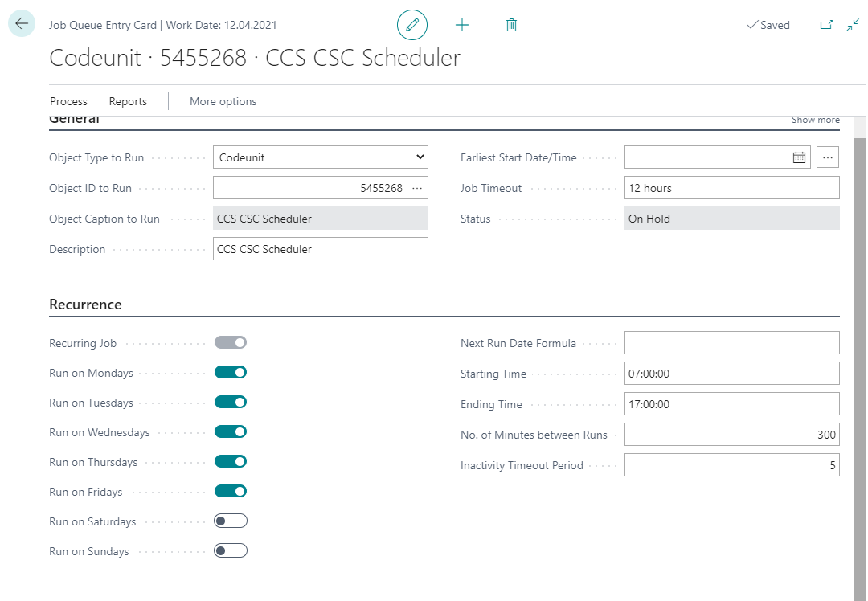Viewport: 868px width, 601px height.
Task: Expand More options in the action bar
Action: pyautogui.click(x=223, y=101)
